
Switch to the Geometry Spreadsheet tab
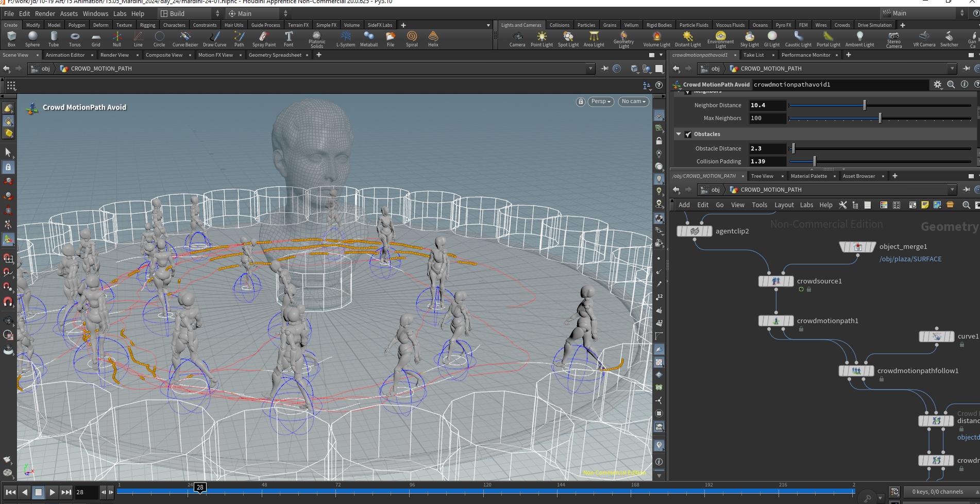[275, 55]
